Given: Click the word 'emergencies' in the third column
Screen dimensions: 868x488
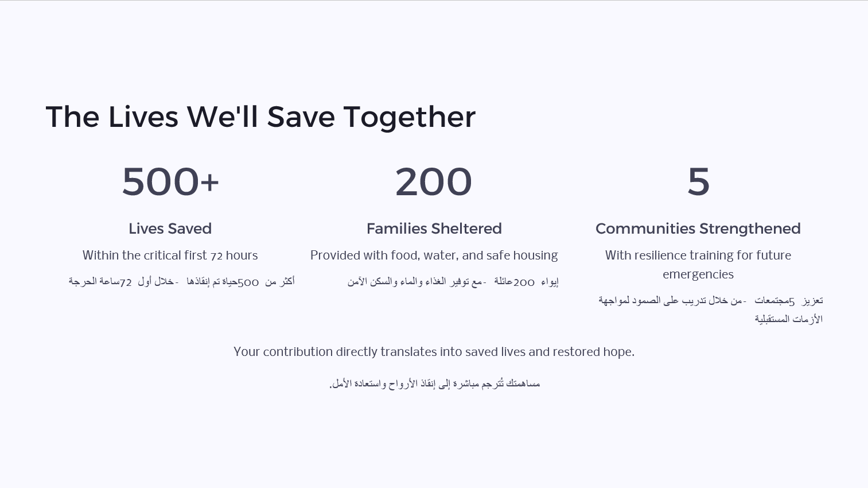Looking at the screenshot, I should 698,274.
